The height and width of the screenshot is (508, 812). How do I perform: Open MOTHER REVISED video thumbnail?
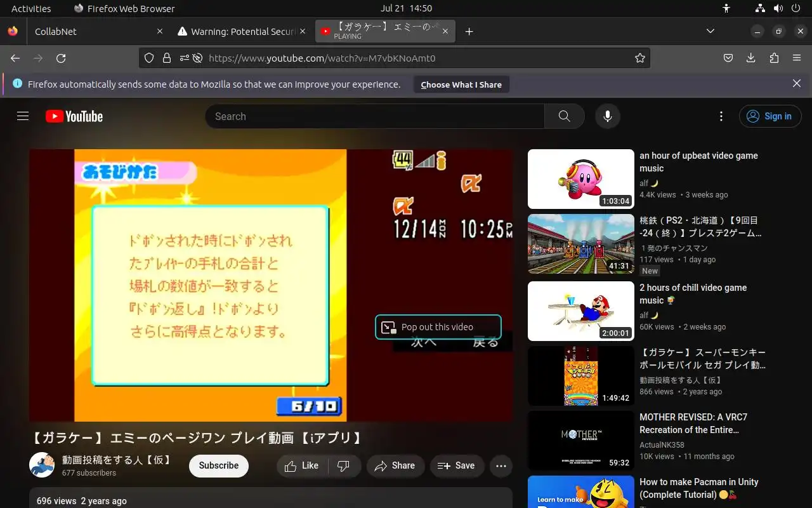pyautogui.click(x=581, y=441)
